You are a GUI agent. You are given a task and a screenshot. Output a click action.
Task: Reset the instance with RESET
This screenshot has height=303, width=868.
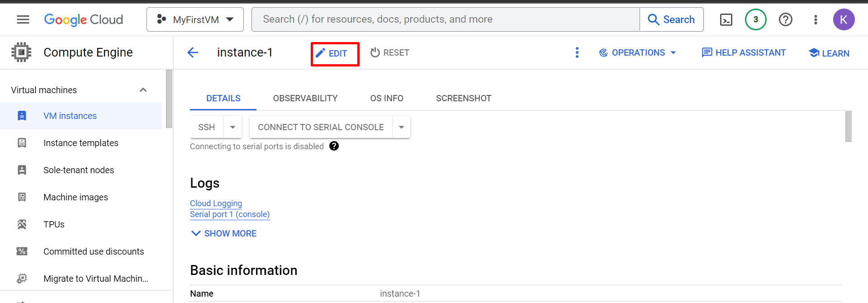(389, 52)
